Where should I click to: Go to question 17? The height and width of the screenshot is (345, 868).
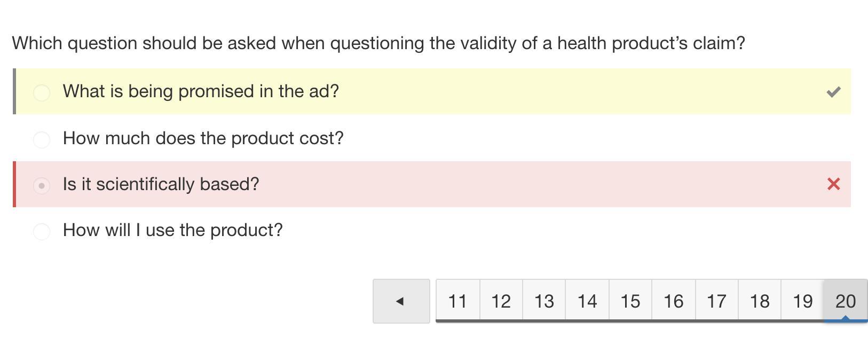(716, 301)
